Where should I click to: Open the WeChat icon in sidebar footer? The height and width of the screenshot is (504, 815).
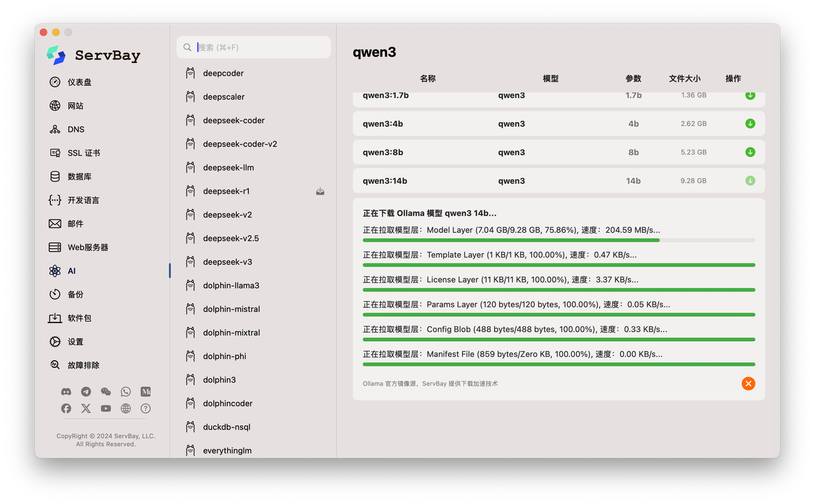tap(106, 392)
